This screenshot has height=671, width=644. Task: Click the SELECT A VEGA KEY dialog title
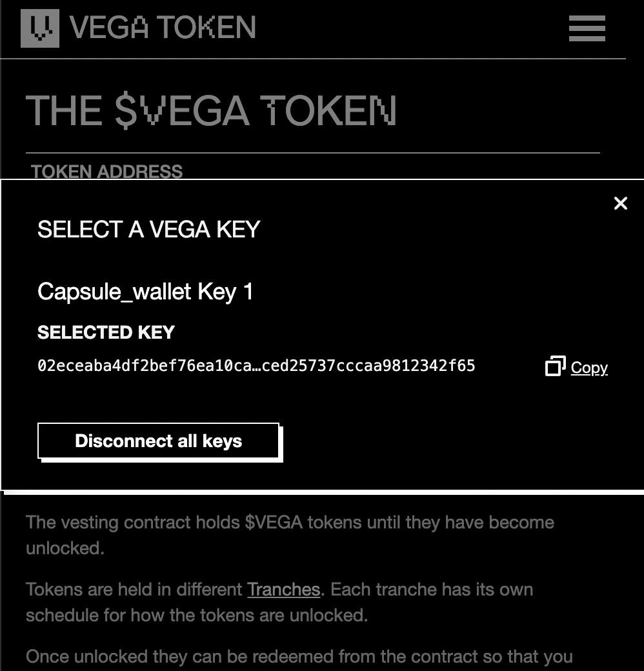[x=148, y=229]
